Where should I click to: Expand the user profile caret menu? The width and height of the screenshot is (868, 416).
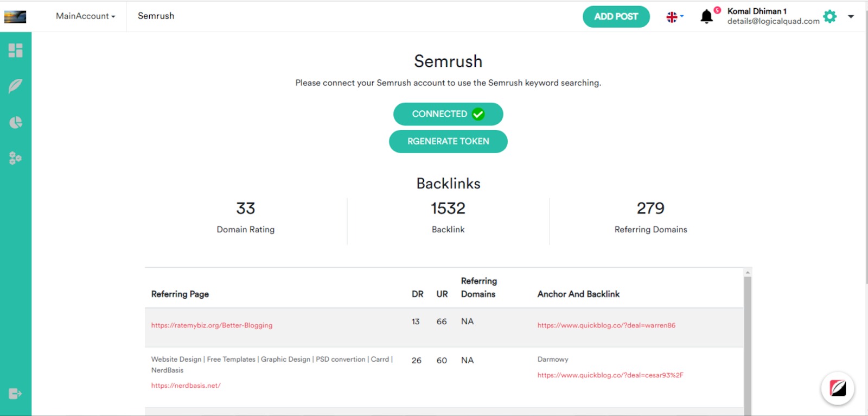click(x=851, y=16)
